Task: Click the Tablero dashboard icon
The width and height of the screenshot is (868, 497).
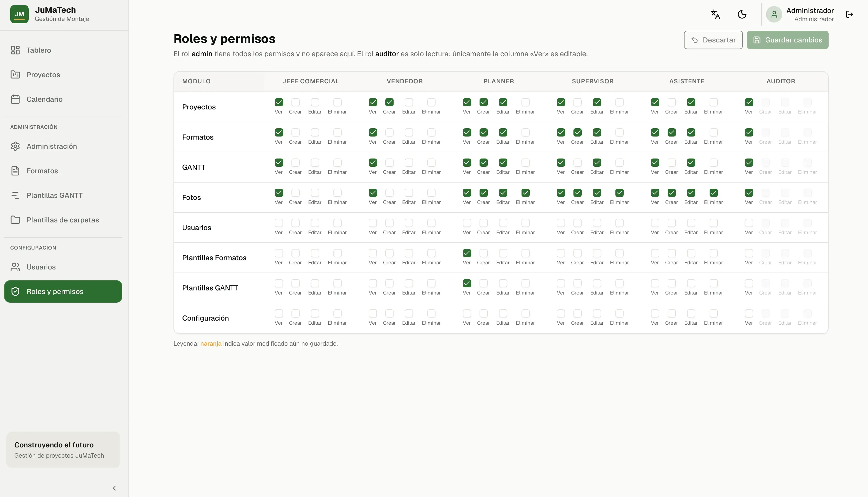Action: pos(15,50)
